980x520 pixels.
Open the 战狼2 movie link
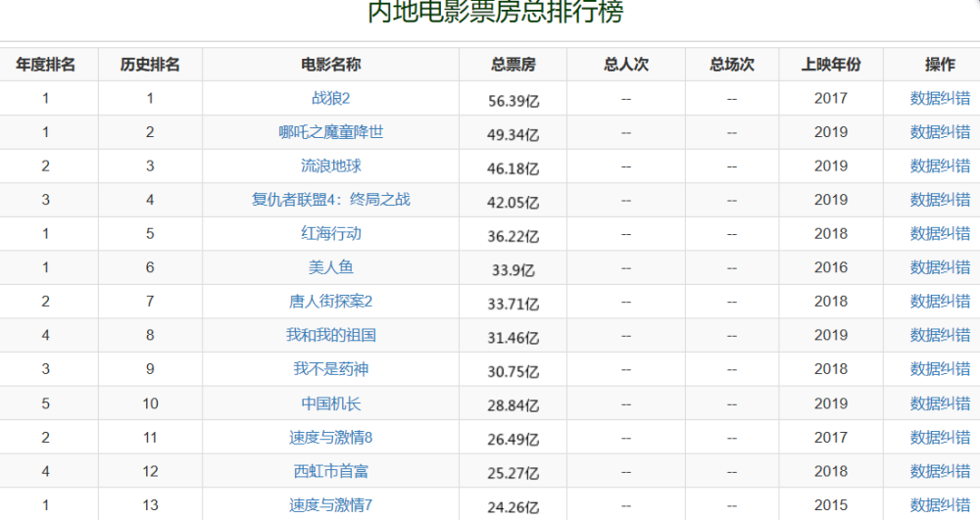click(x=330, y=98)
